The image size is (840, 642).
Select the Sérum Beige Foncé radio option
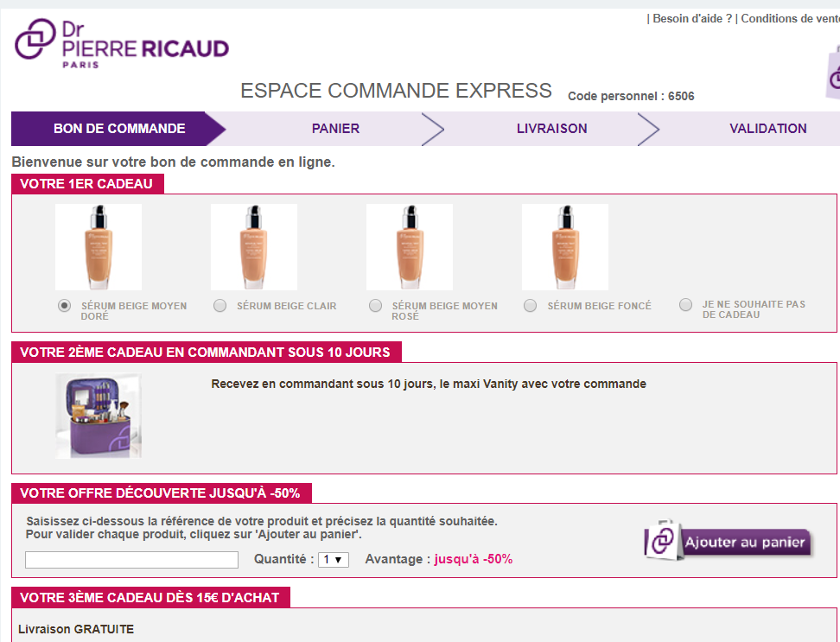[531, 306]
